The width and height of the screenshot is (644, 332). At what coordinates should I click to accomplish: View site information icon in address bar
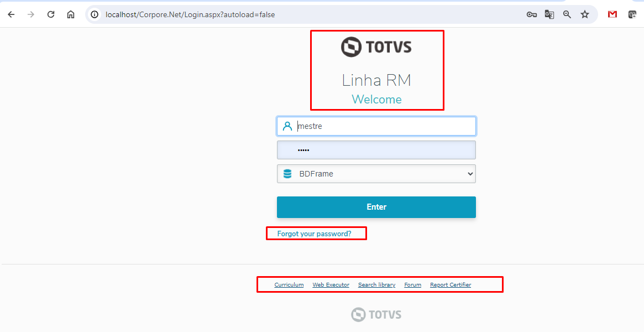click(x=95, y=14)
